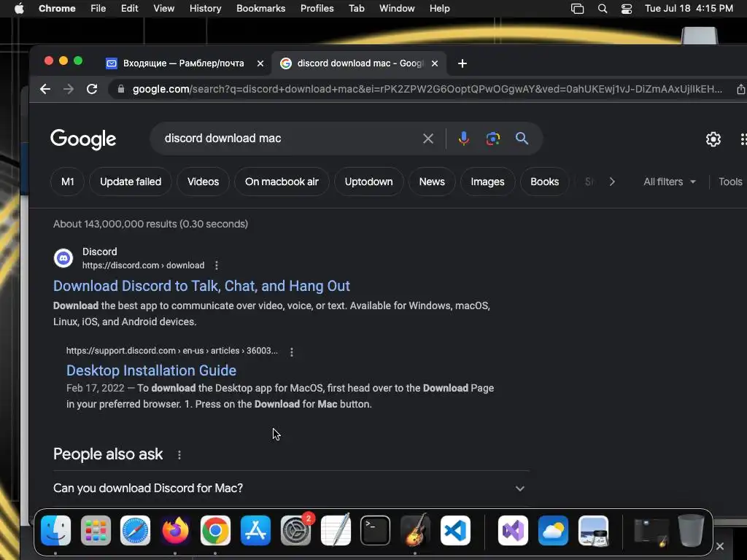Open Launchpad from the Dock
747x560 pixels.
tap(96, 531)
